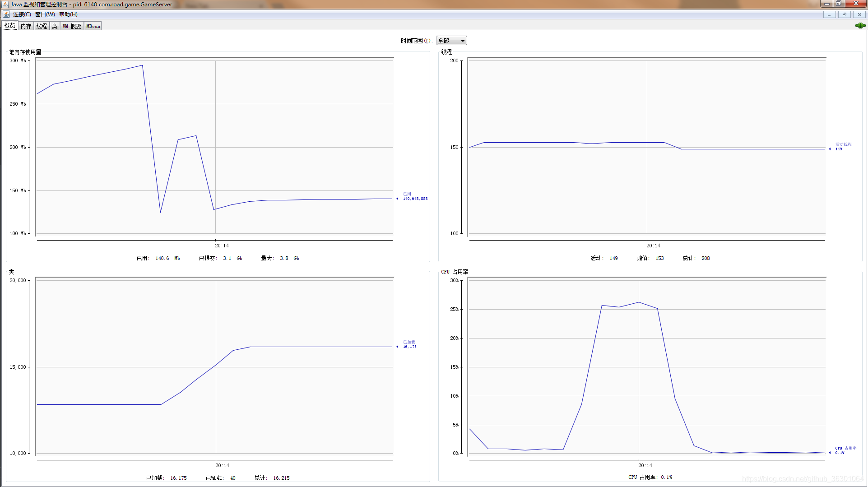Click the heap memory usage chart
Screen dimensions: 868x487
[x=214, y=147]
